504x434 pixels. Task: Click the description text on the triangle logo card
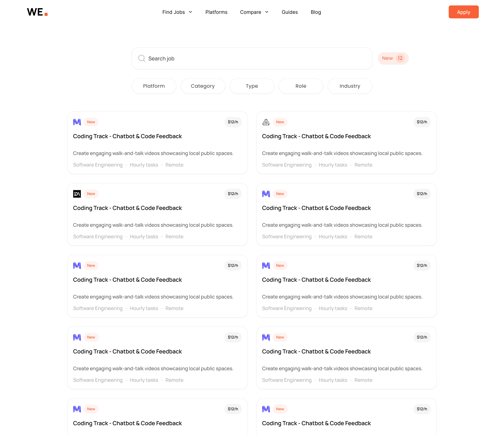tap(342, 153)
